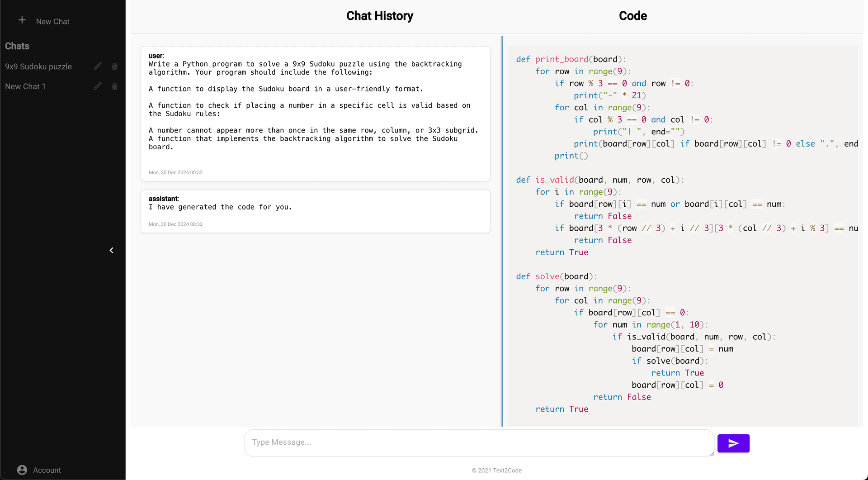
Task: Click the Text2Code copyright link
Action: coord(496,470)
